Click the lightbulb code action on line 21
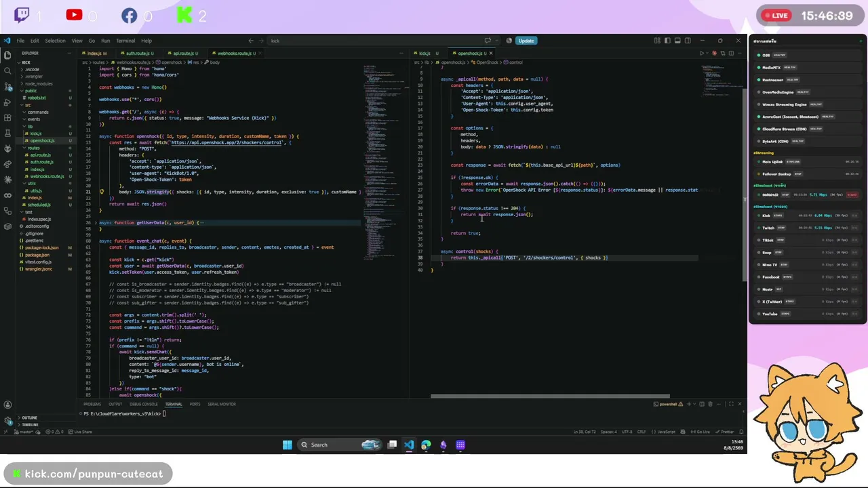This screenshot has height=488, width=868. pyautogui.click(x=102, y=192)
